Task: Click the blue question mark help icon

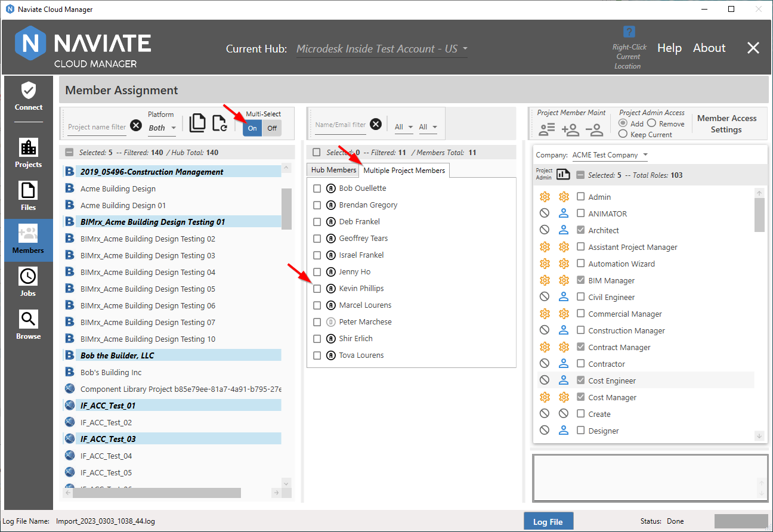Action: 629,32
